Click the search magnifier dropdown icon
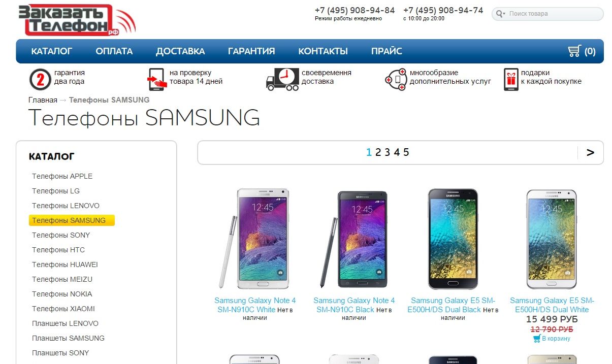The width and height of the screenshot is (612, 364). (501, 14)
